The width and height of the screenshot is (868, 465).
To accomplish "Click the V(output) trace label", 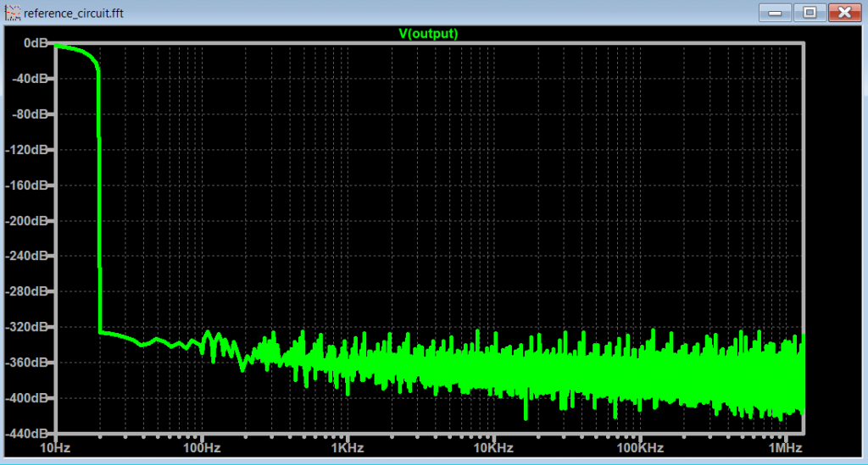I will (x=428, y=34).
